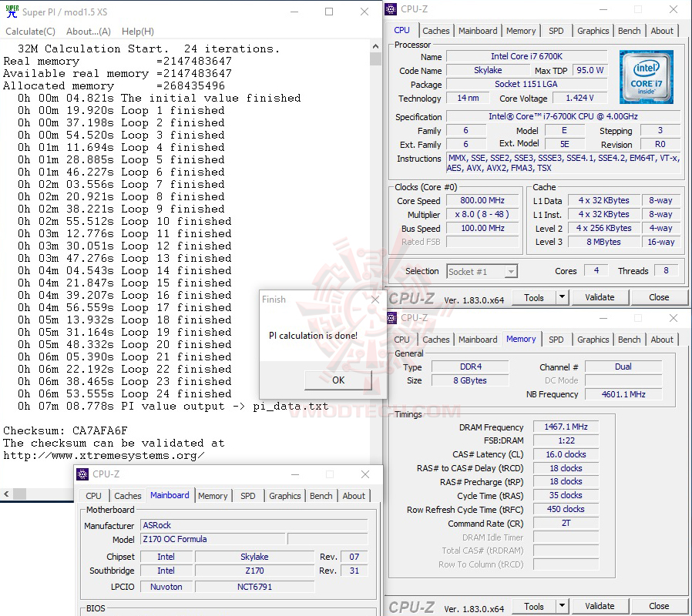692x616 pixels.
Task: Select CPU tab in Mainboard CPU-Z window
Action: click(x=93, y=496)
